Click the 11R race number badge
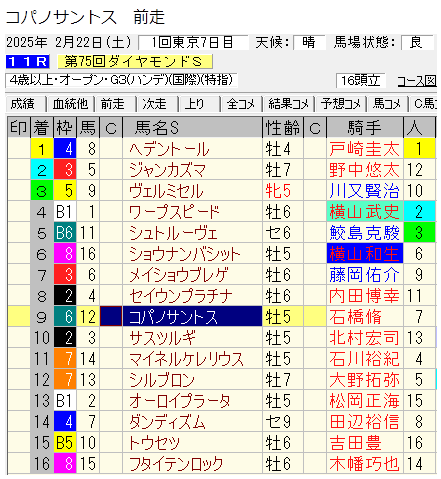 tap(28, 62)
